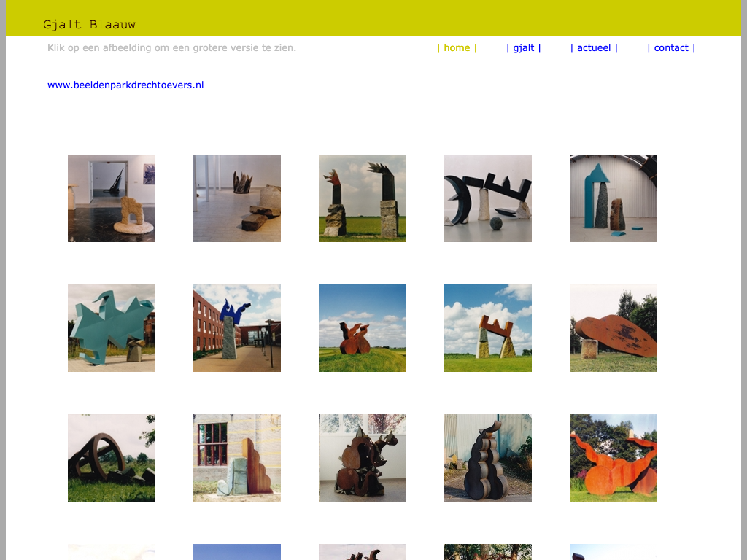Enlarge rust crown on two stone legs photo
This screenshot has width=747, height=560.
point(488,328)
